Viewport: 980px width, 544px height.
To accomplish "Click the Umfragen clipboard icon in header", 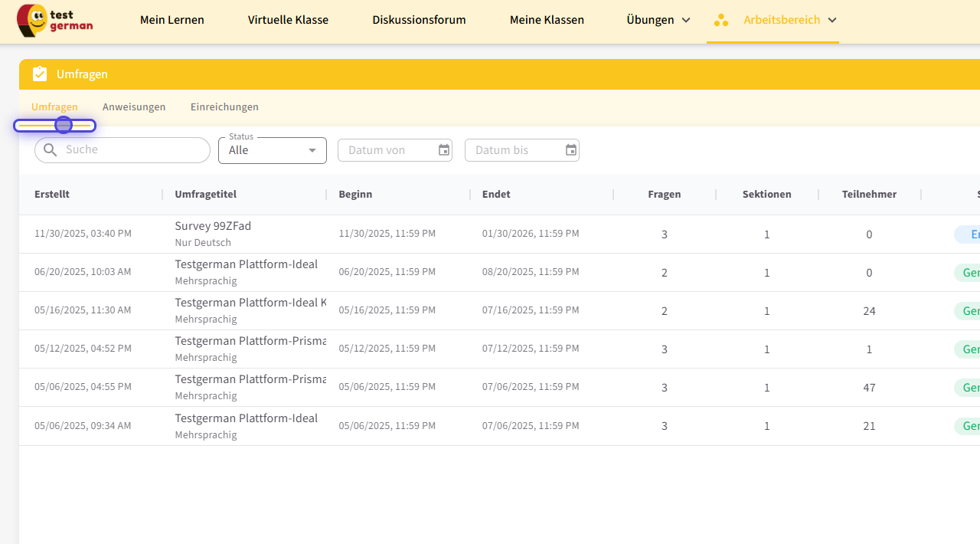I will click(x=40, y=74).
